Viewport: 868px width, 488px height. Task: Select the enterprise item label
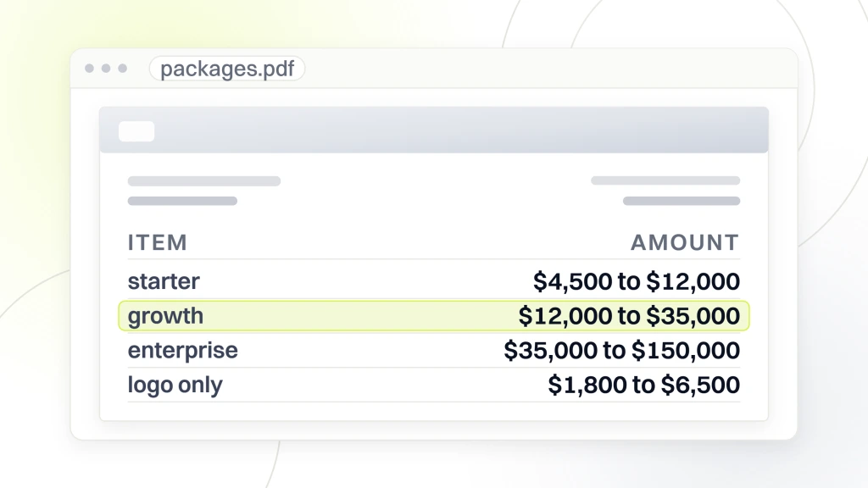point(183,350)
